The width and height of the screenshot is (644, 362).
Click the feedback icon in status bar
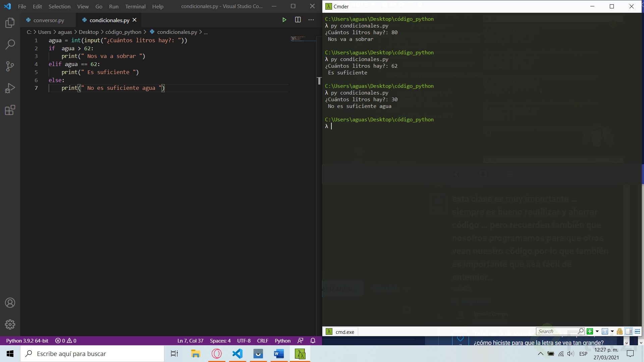click(301, 341)
